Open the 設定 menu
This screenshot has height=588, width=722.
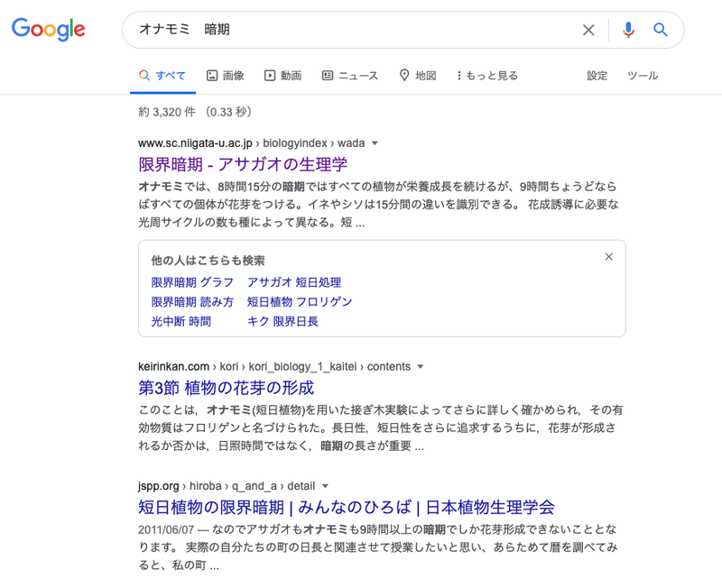[597, 76]
